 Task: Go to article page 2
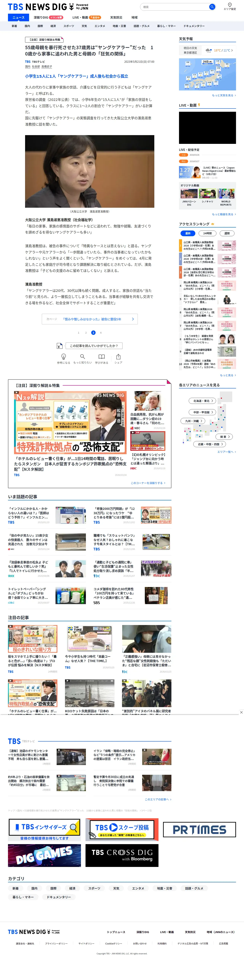point(86,333)
